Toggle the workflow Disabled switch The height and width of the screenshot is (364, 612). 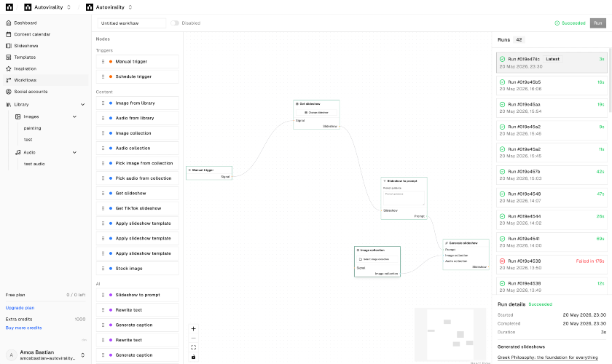coord(175,23)
